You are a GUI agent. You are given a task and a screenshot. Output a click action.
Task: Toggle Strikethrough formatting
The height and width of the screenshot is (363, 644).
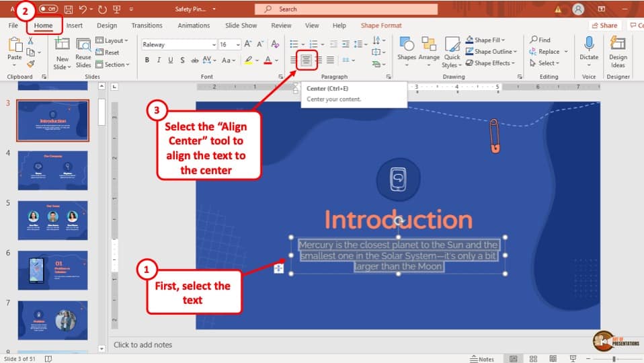(195, 60)
